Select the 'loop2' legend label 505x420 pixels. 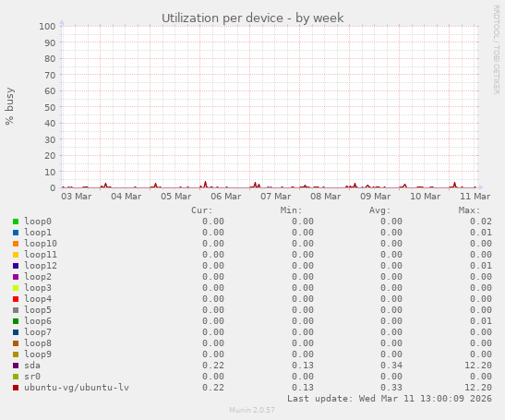(38, 277)
